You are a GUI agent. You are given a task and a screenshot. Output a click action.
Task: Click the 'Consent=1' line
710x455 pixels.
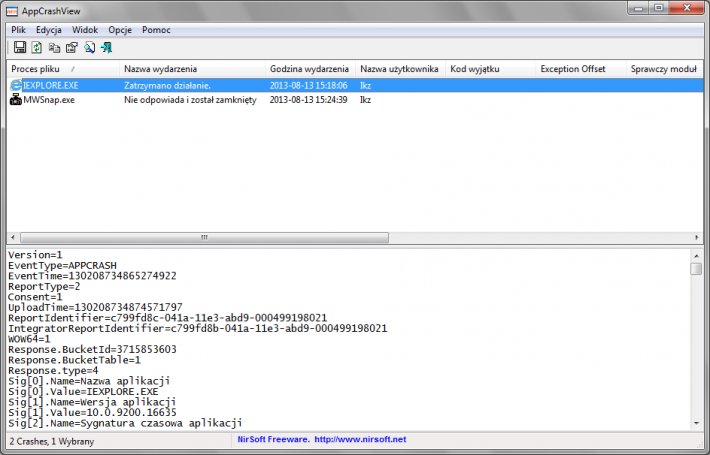[35, 297]
